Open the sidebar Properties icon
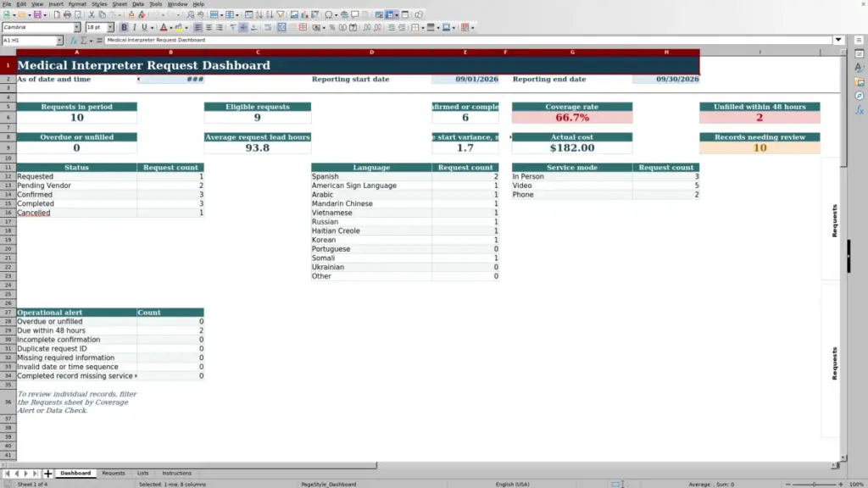 pyautogui.click(x=860, y=53)
